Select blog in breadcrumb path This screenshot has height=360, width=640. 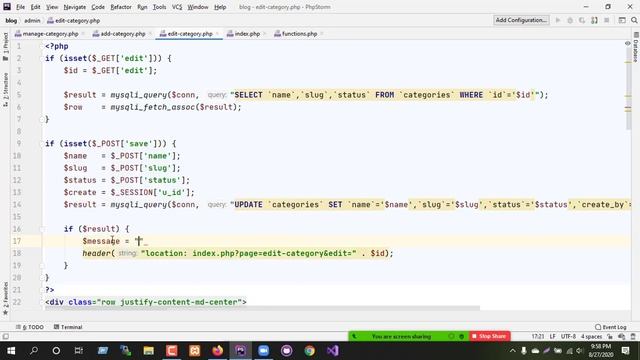(11, 20)
